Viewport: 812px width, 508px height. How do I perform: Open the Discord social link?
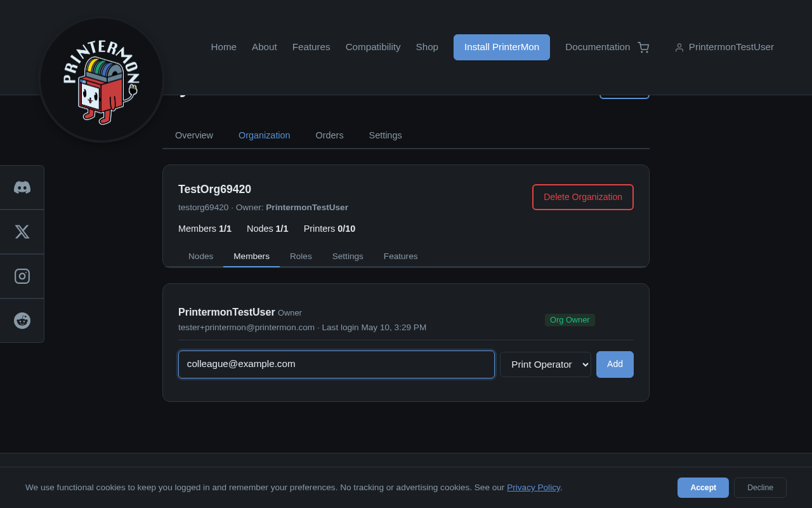22,187
